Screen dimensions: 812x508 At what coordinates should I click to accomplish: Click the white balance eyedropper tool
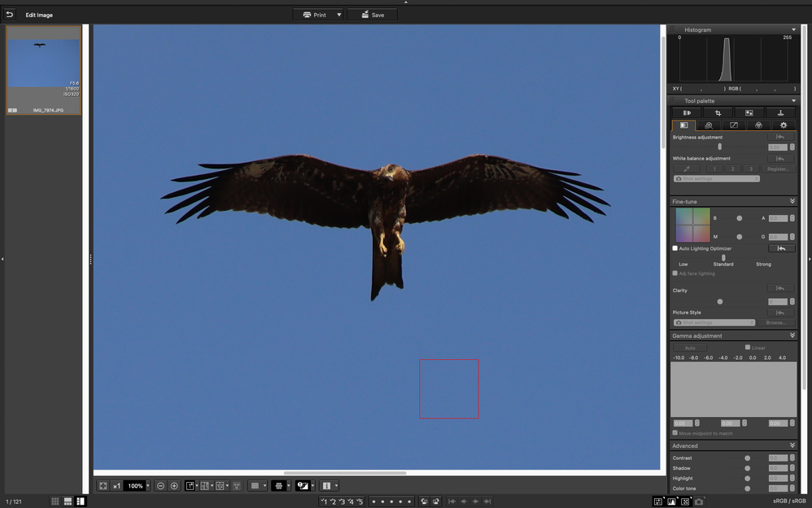tap(688, 169)
